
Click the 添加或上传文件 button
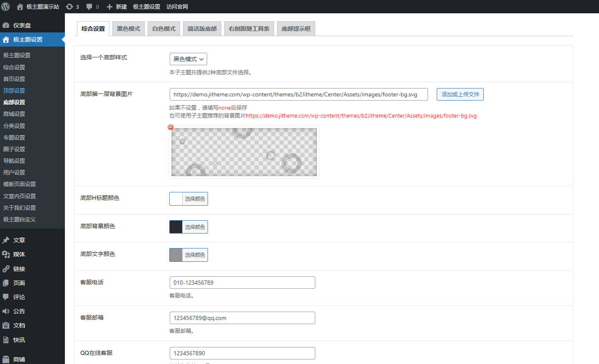(x=460, y=94)
